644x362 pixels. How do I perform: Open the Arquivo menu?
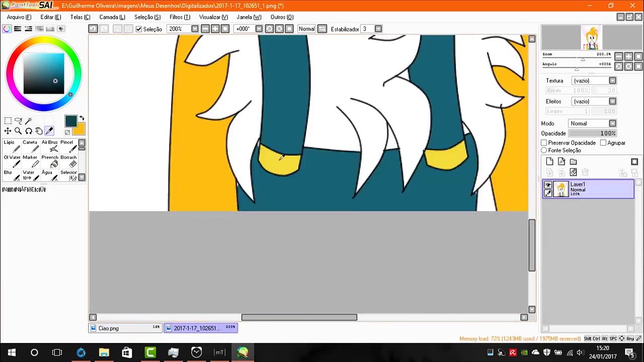[x=19, y=17]
